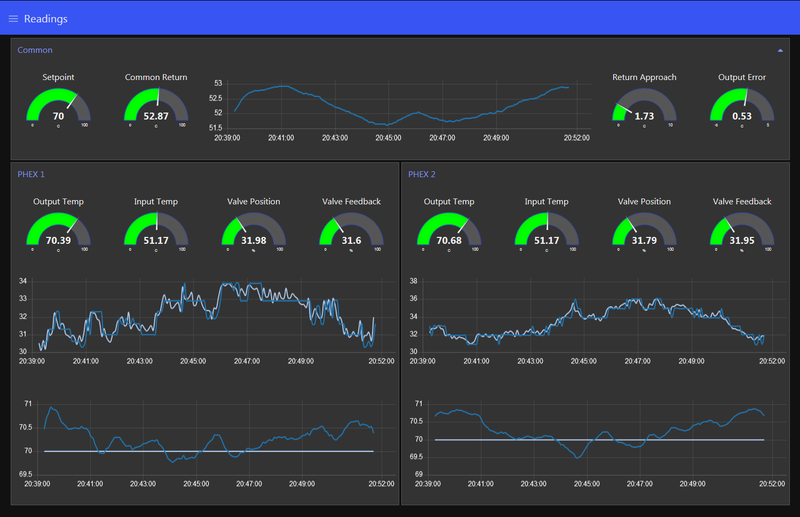Click the PHEX 2 output temperature chart
800x517 pixels.
tap(596, 444)
